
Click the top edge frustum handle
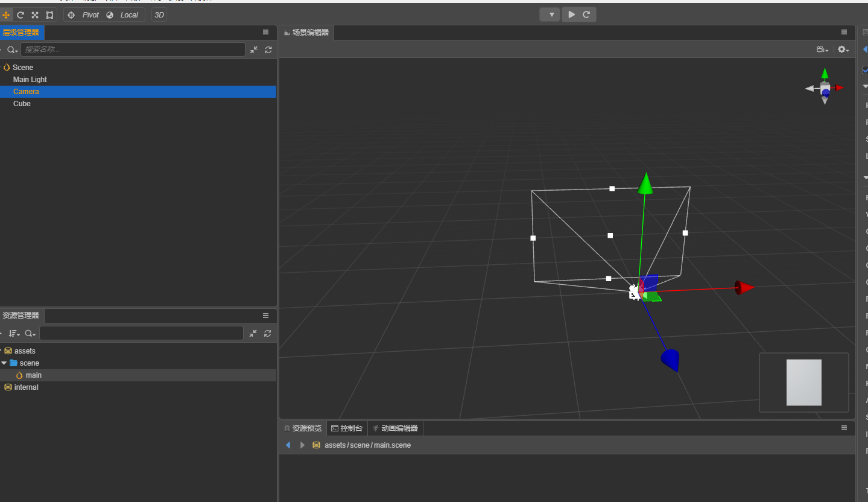[x=612, y=189]
